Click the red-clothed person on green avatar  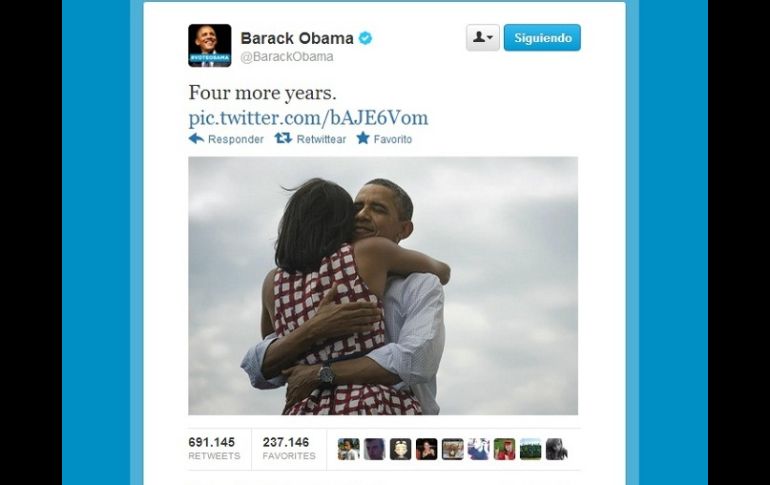coord(504,449)
